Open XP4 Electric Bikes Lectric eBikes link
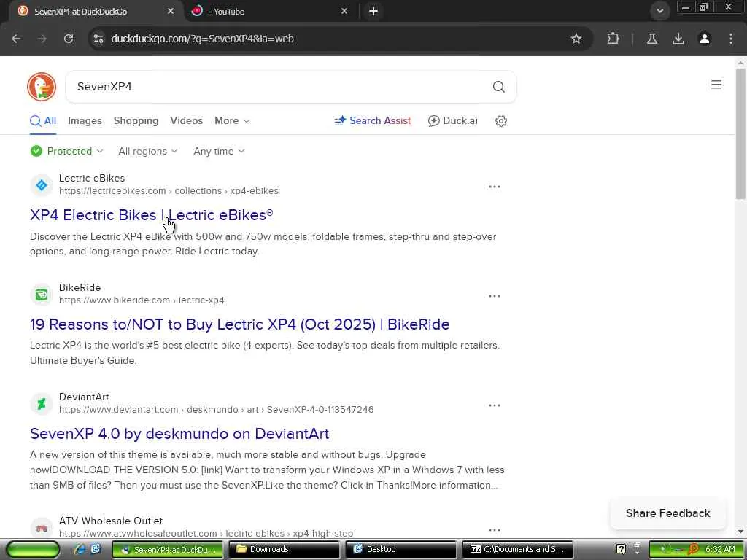 [152, 215]
